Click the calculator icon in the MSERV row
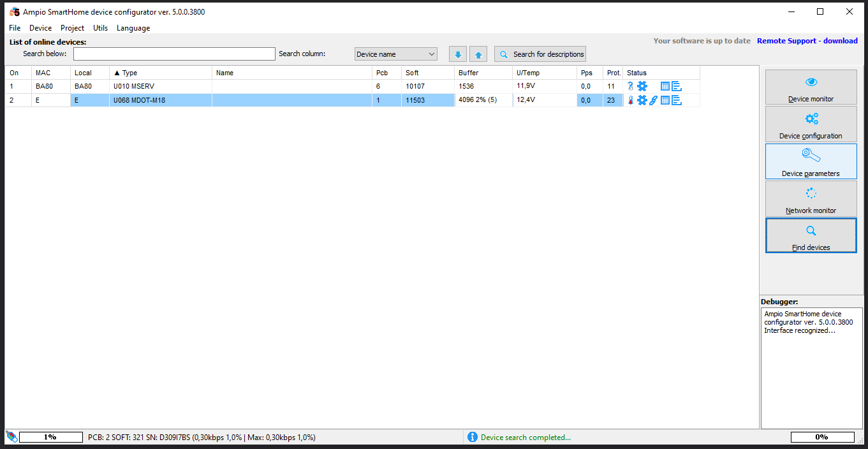Image resolution: width=868 pixels, height=449 pixels. [665, 86]
